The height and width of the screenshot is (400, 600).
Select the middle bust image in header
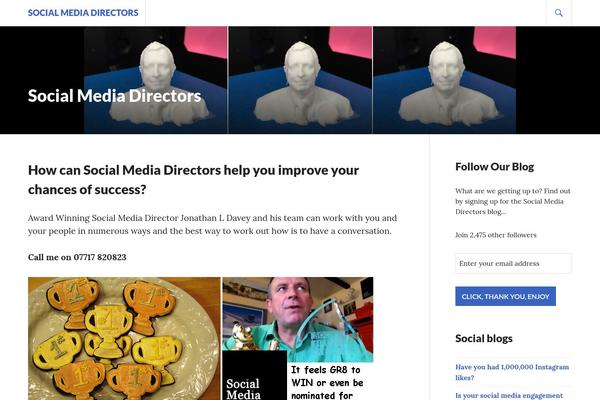(x=300, y=80)
